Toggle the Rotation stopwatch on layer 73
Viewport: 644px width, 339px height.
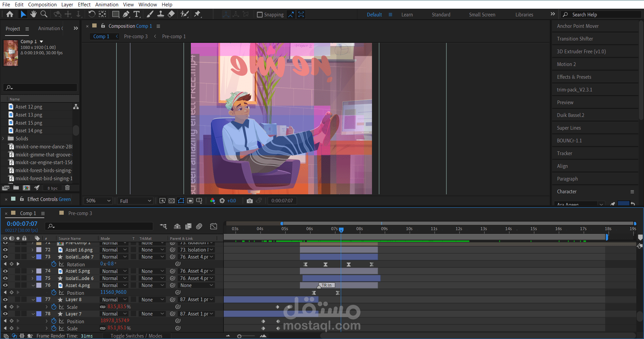click(x=54, y=264)
